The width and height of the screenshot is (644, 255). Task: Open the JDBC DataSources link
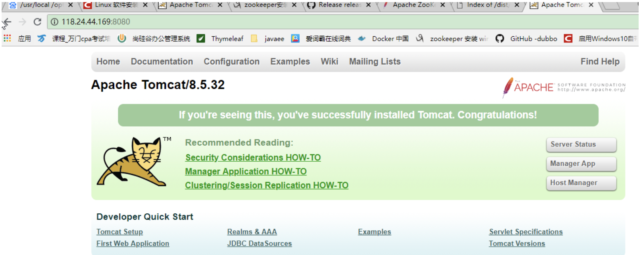click(x=259, y=243)
